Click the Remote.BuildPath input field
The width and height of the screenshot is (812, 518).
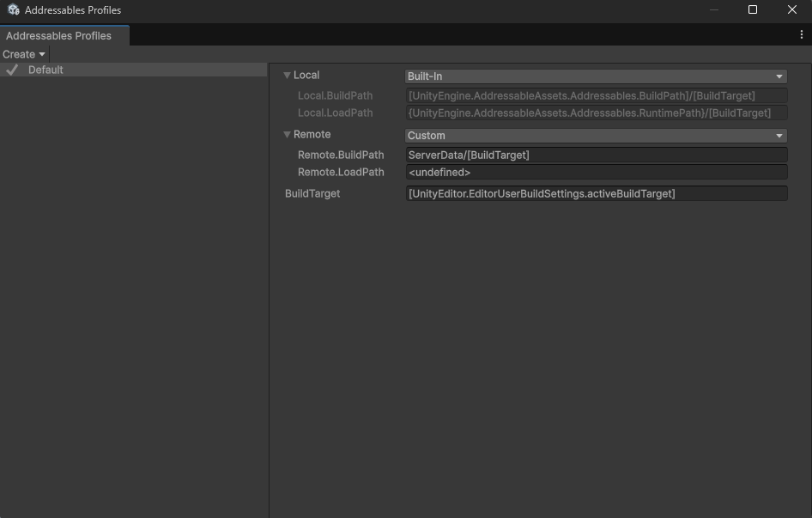click(596, 155)
